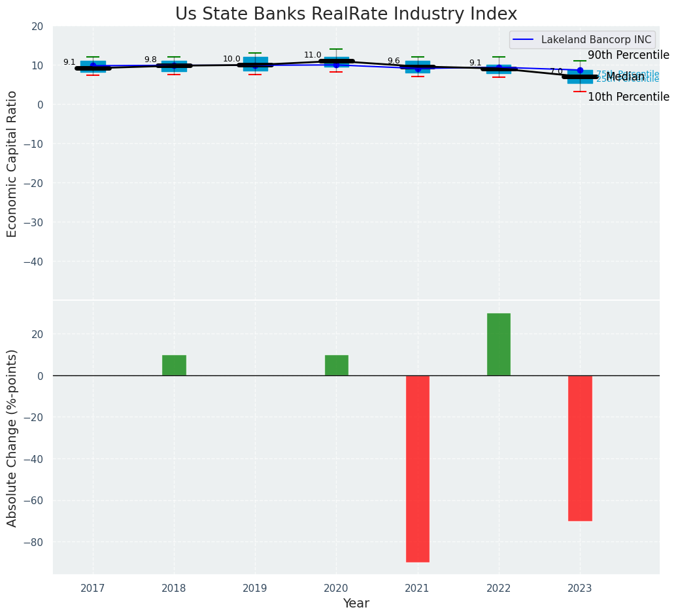
Task: Click the red 2023 change bar
Action: pos(580,448)
